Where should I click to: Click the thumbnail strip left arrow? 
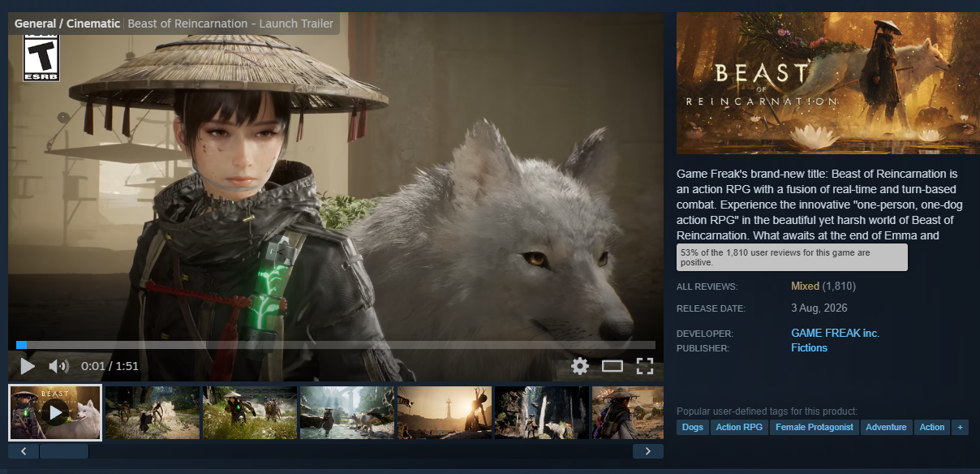click(x=24, y=451)
